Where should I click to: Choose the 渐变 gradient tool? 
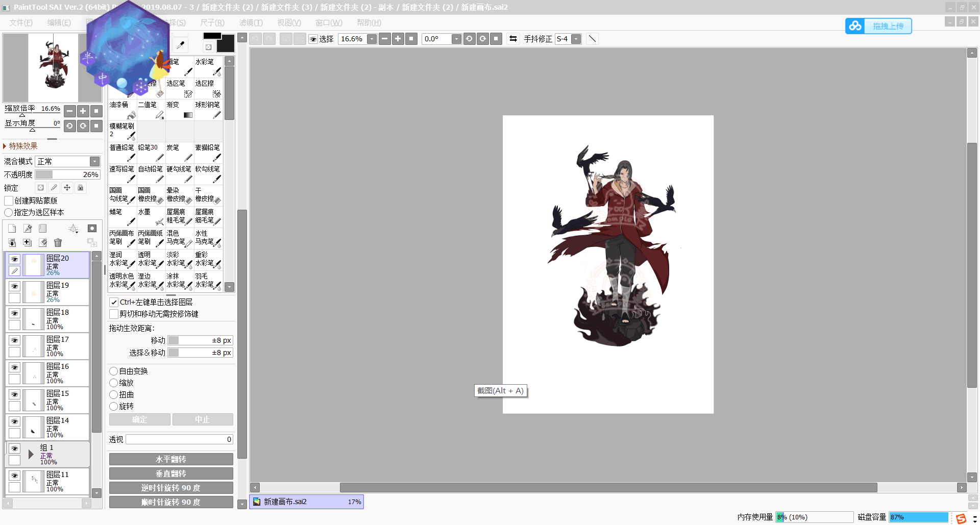(x=180, y=110)
